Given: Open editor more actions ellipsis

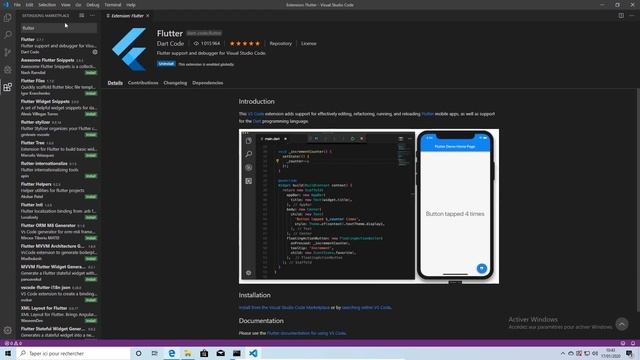Looking at the screenshot, I should pos(631,16).
